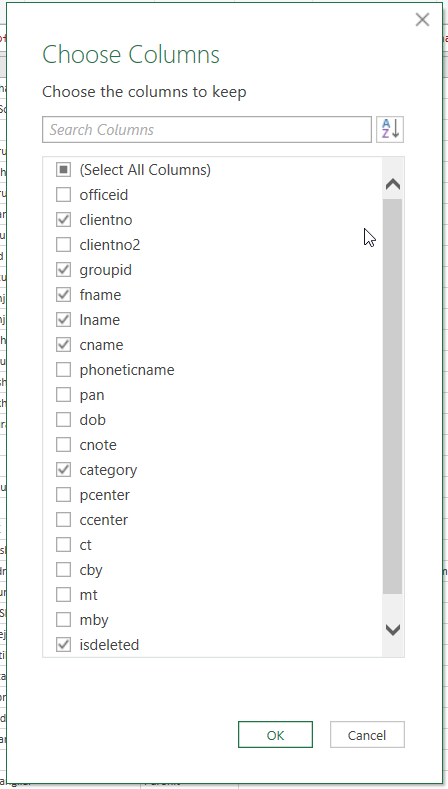Deselect the fname column
448x789 pixels.
click(x=63, y=295)
